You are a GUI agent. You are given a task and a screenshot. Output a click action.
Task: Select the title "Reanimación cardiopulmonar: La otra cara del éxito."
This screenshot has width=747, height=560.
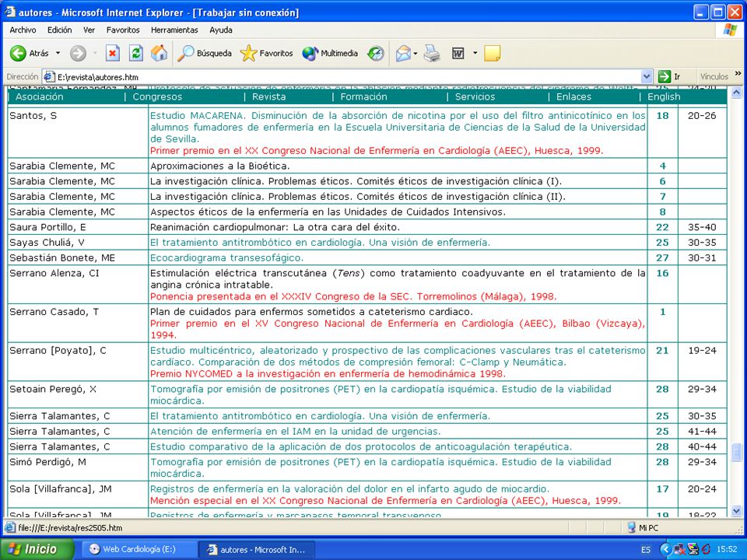(275, 227)
